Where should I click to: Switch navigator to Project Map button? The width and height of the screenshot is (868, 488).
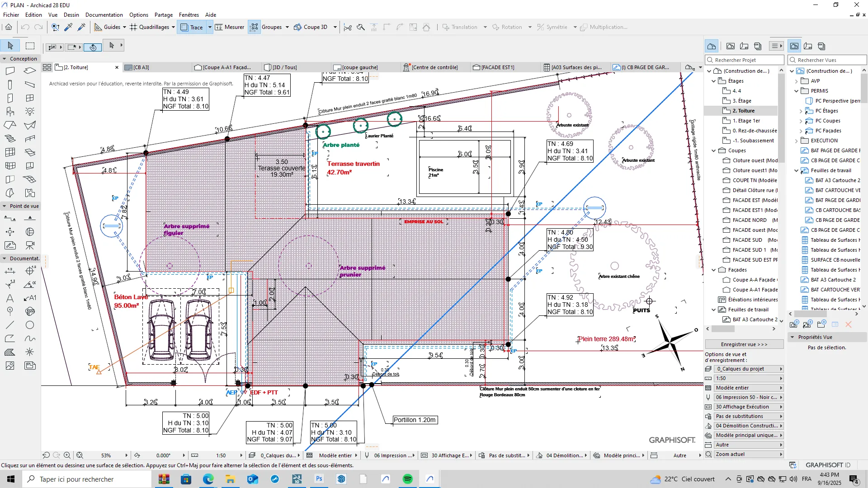point(712,46)
